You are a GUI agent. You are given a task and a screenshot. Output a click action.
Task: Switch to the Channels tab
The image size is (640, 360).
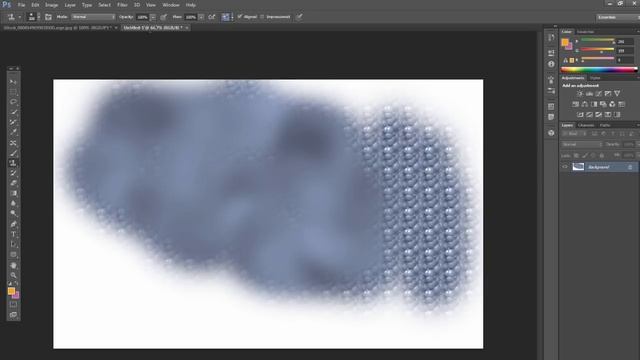pos(586,125)
